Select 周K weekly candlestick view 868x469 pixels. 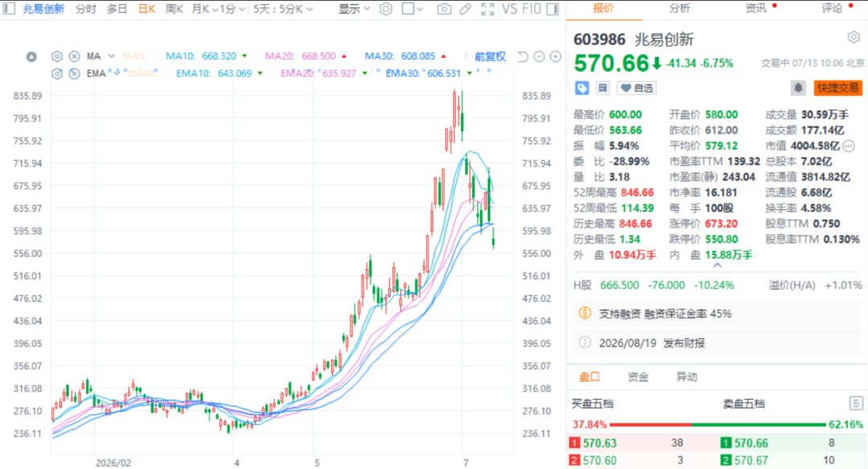coord(174,9)
